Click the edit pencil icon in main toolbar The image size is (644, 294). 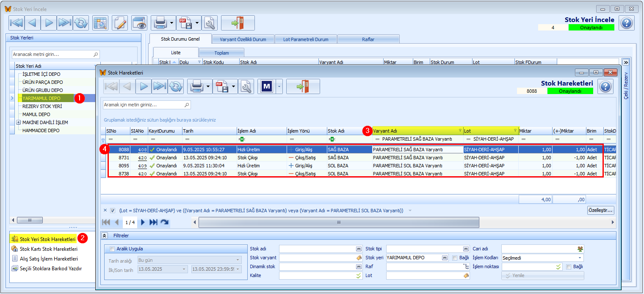tap(120, 23)
